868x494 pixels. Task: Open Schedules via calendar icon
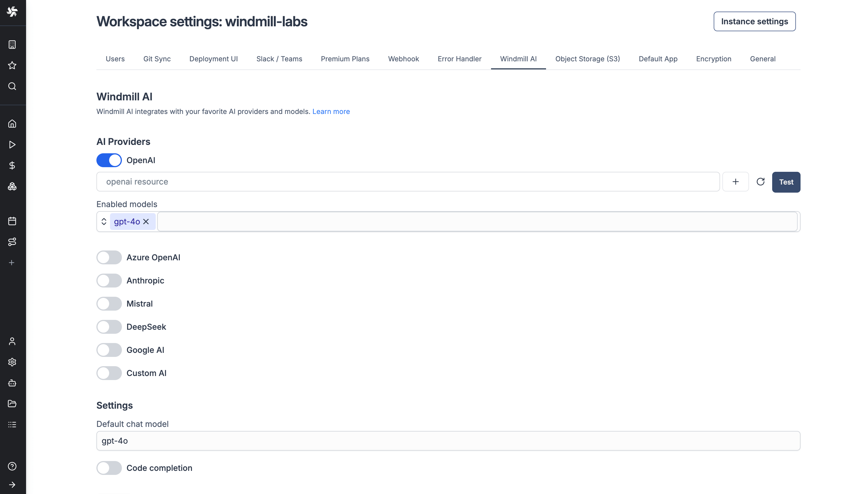coord(12,221)
